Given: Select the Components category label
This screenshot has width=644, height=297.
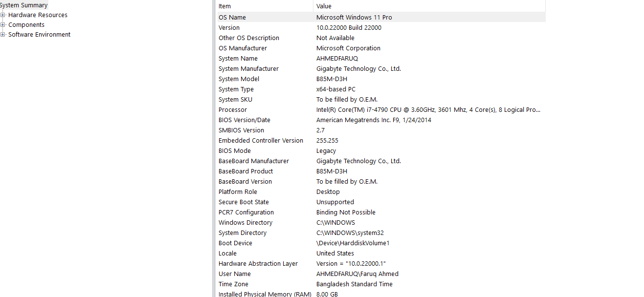Looking at the screenshot, I should point(26,25).
